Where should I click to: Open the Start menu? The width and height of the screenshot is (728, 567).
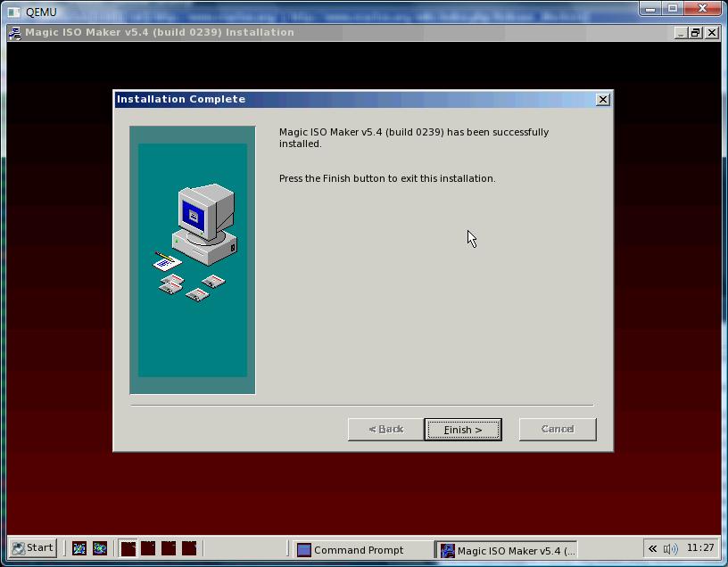click(x=33, y=548)
